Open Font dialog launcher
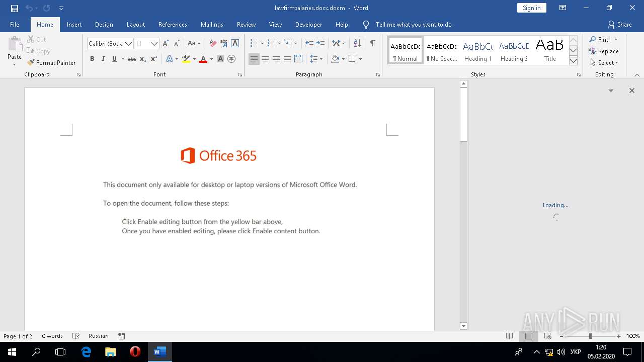The width and height of the screenshot is (644, 362). pos(240,74)
